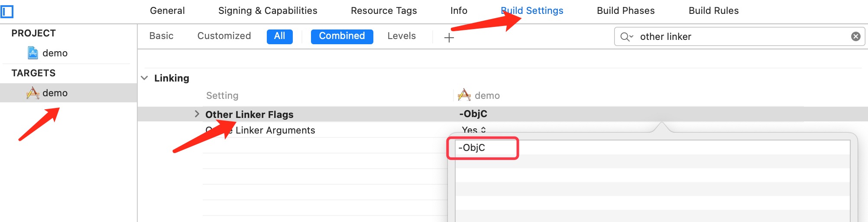
Task: Collapse the Linking section
Action: click(145, 78)
